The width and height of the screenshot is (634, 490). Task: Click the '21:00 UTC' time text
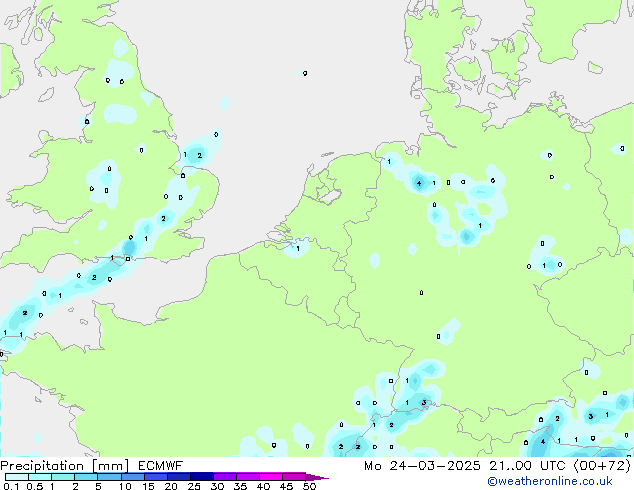(x=527, y=466)
